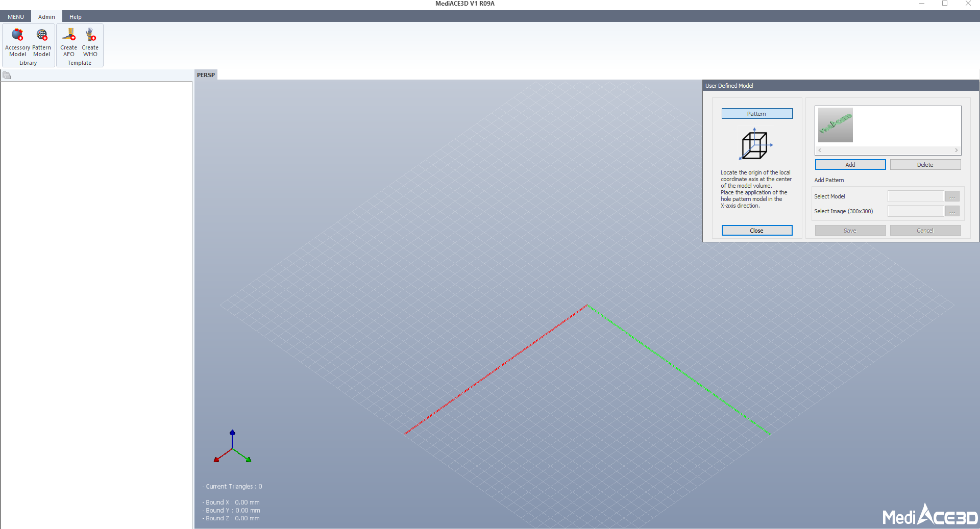The height and width of the screenshot is (529, 980).
Task: Click the pattern list left scroll arrow
Action: 820,150
